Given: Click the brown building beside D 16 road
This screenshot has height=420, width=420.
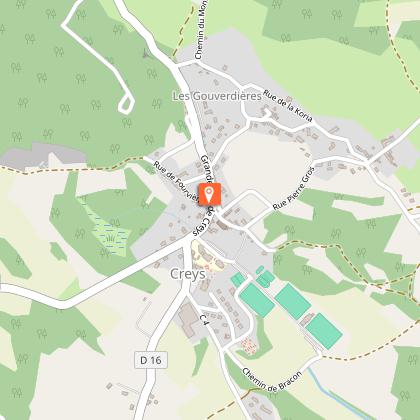Looking at the screenshot, I should tap(189, 320).
